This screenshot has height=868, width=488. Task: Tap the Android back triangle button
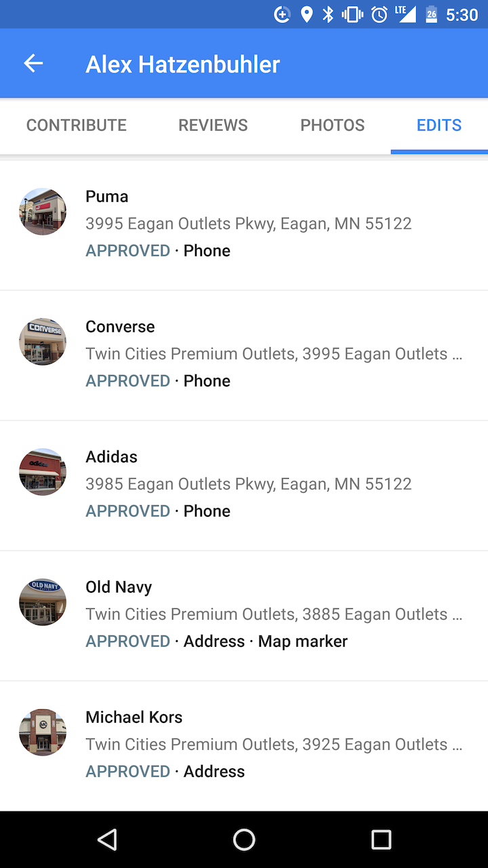point(107,840)
